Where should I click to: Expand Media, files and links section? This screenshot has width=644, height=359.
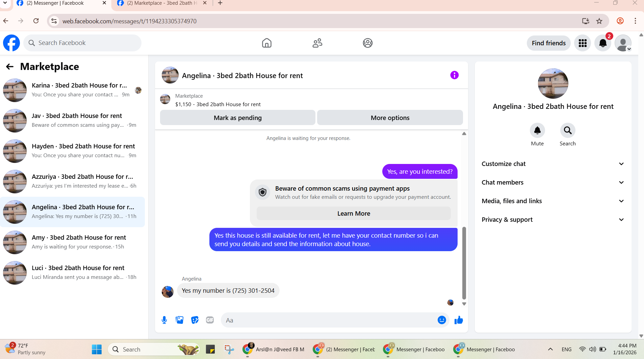click(x=553, y=201)
